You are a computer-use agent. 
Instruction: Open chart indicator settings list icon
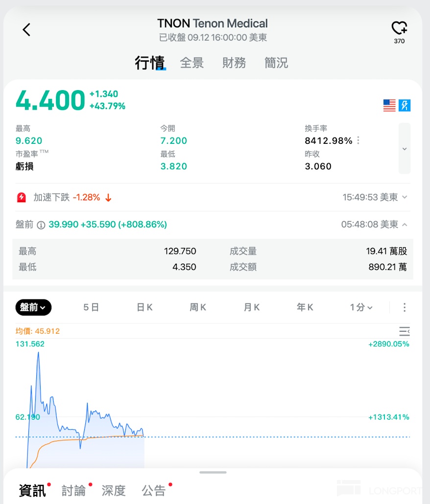coord(404,331)
